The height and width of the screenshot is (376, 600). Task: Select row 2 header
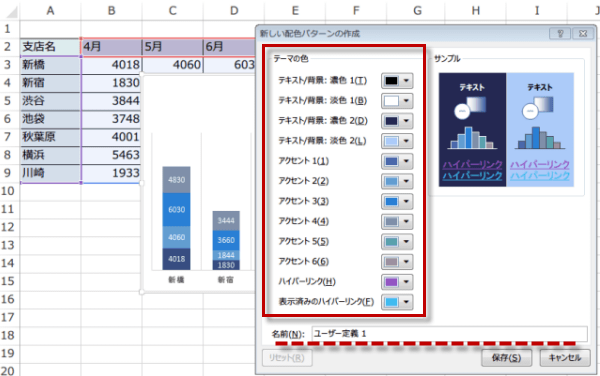point(10,47)
